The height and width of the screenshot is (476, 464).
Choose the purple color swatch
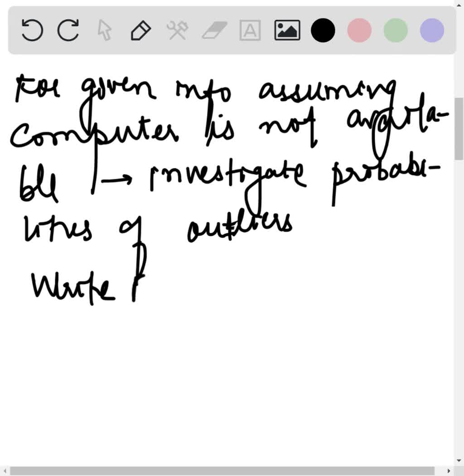[x=432, y=30]
